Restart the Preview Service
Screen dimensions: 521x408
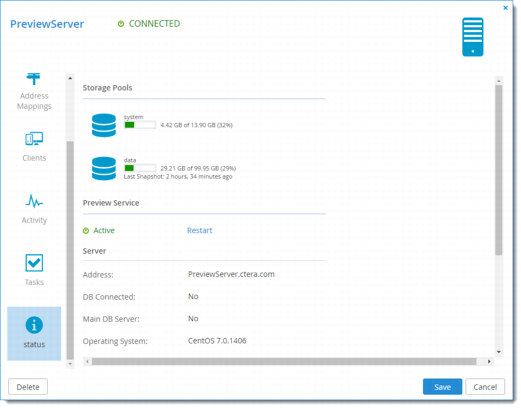coord(199,230)
